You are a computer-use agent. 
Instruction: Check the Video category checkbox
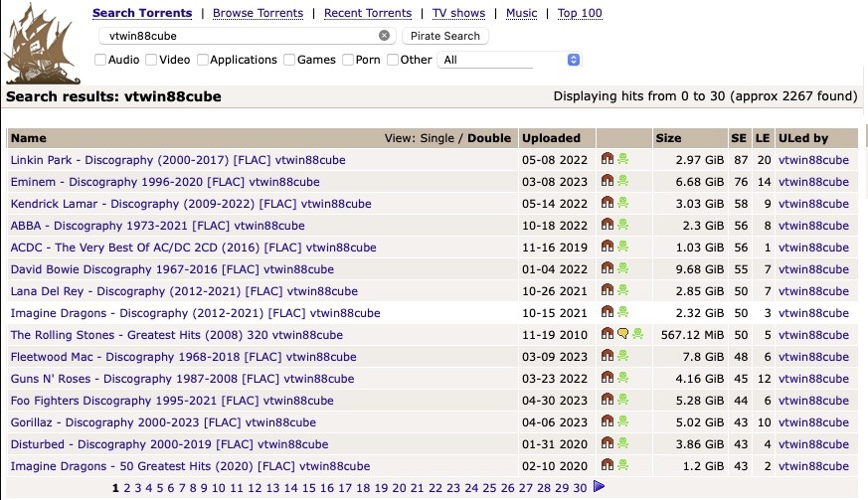click(x=151, y=60)
